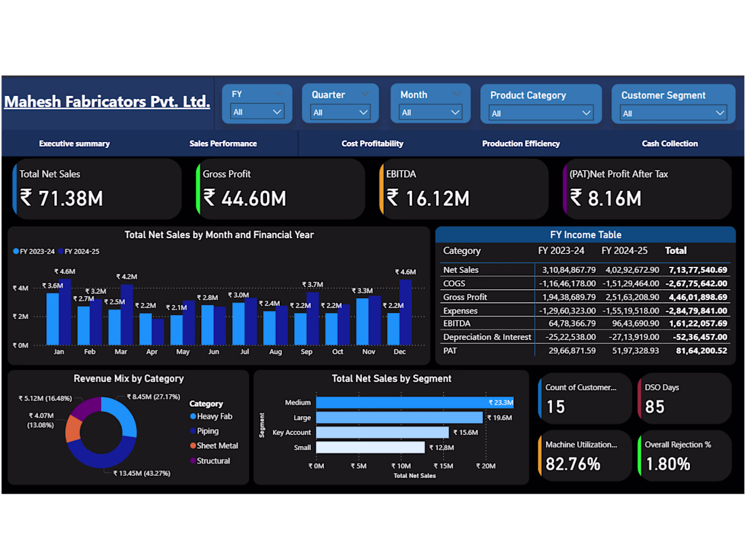The width and height of the screenshot is (747, 560).
Task: Click the Total Net Sales by Segment title
Action: (392, 379)
